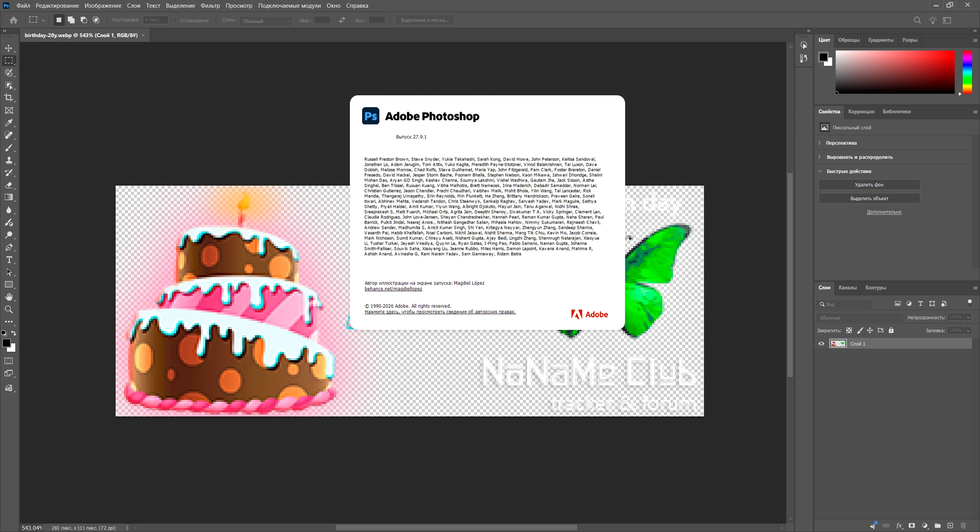The height and width of the screenshot is (532, 980).
Task: Open the marquee tool preset dropdown
Action: coord(43,20)
